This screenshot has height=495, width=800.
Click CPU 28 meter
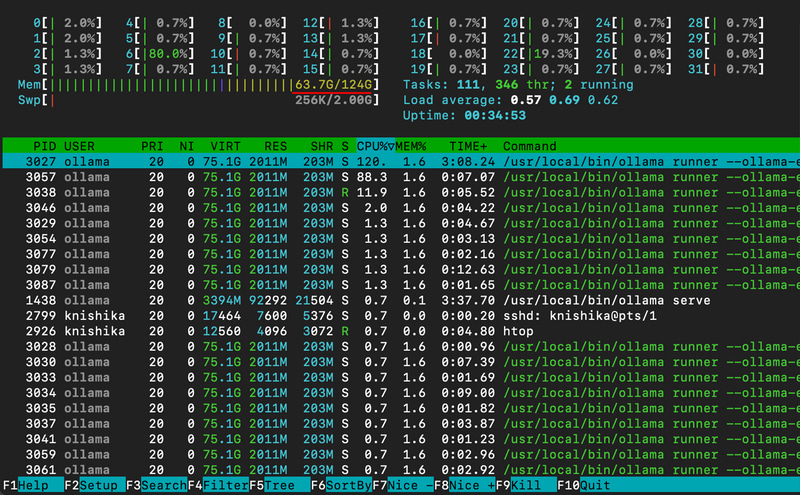tap(726, 23)
